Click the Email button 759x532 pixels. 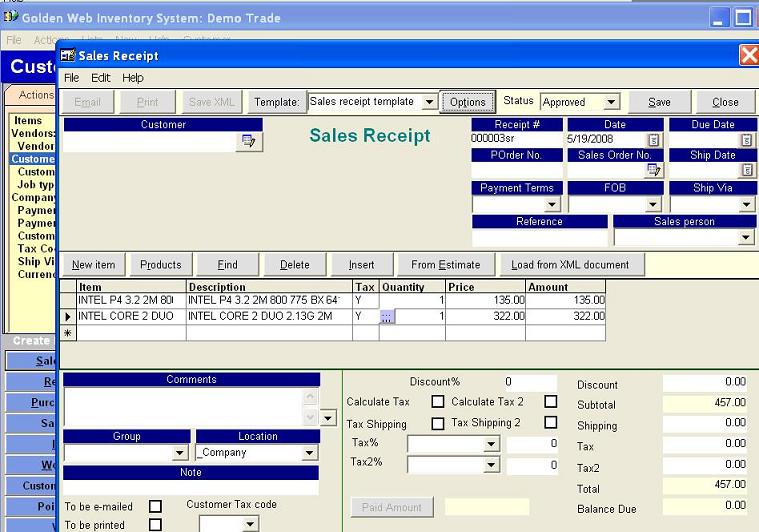coord(88,102)
